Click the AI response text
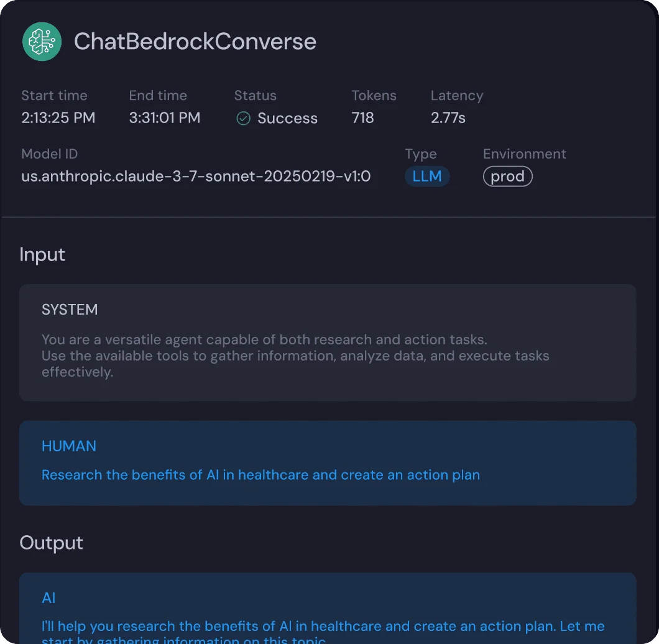 click(x=323, y=628)
